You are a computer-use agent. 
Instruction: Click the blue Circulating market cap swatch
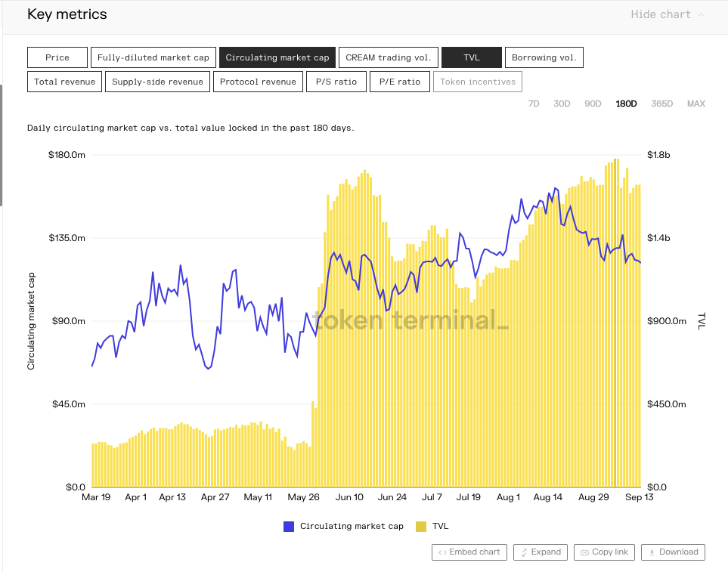click(x=289, y=527)
